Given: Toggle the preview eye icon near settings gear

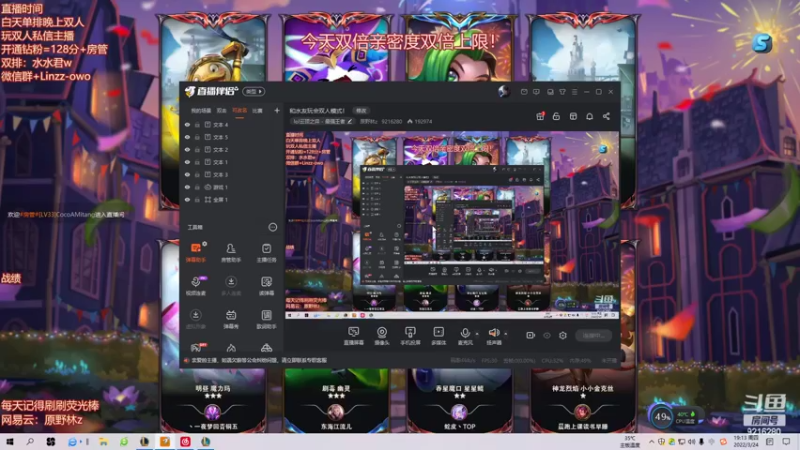Looking at the screenshot, I should 547,335.
